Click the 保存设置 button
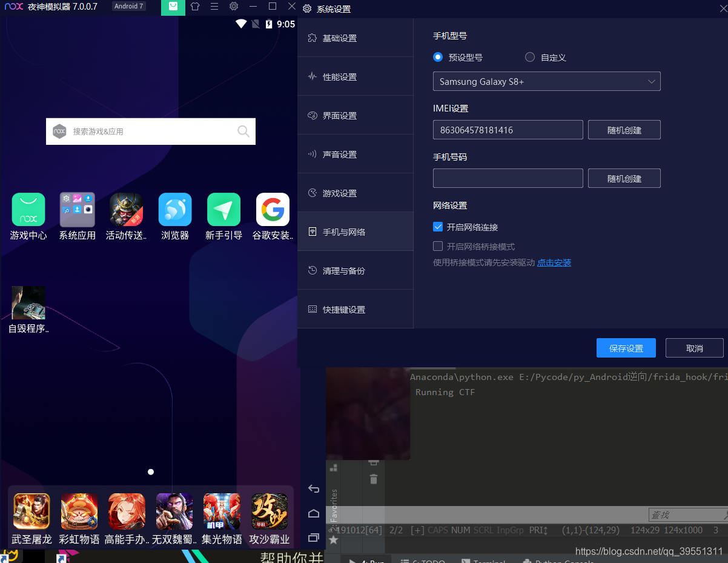This screenshot has width=728, height=563. 626,348
